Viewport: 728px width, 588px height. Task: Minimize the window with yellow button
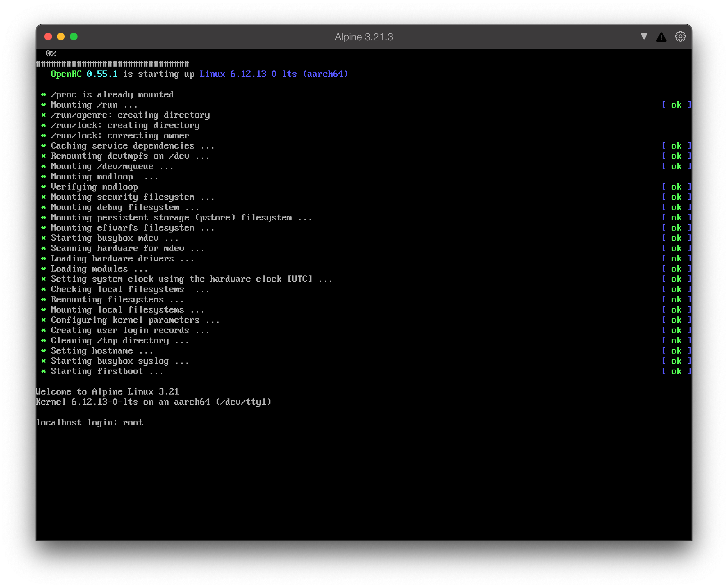point(61,37)
